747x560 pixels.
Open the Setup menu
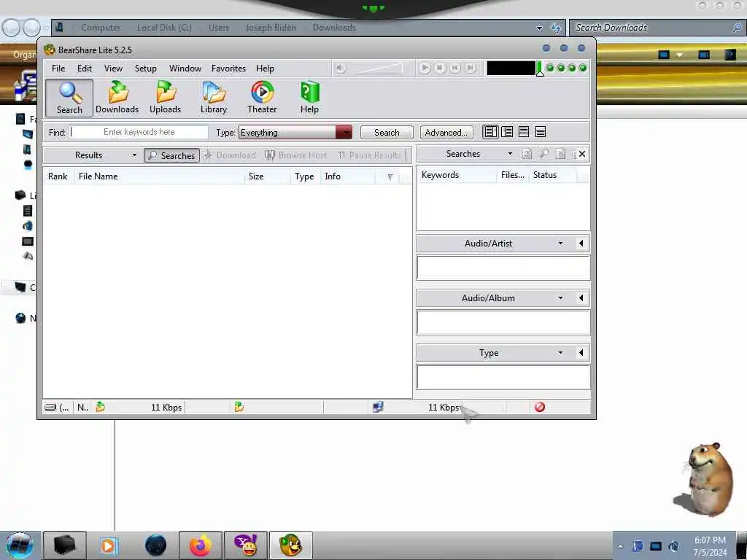[x=146, y=69]
